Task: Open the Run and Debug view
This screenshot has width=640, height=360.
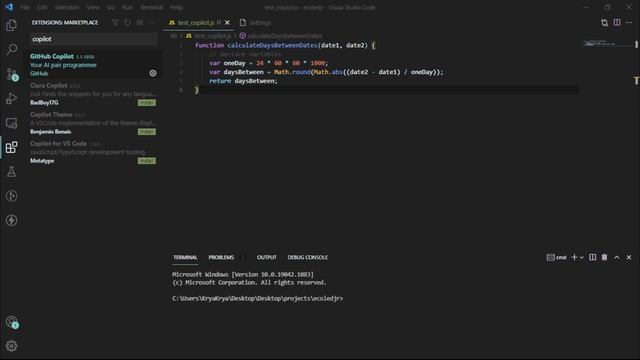Action: tap(11, 98)
